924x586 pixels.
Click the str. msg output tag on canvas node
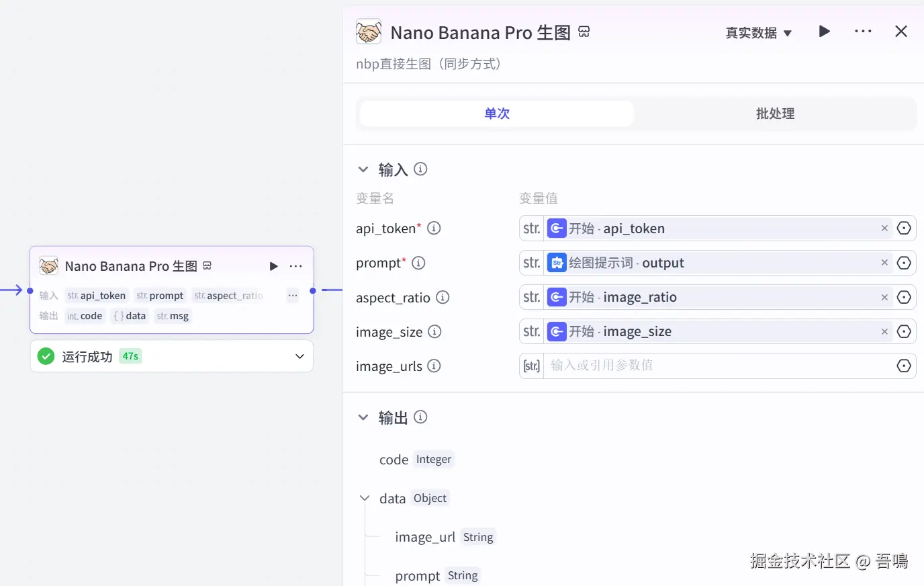(173, 316)
